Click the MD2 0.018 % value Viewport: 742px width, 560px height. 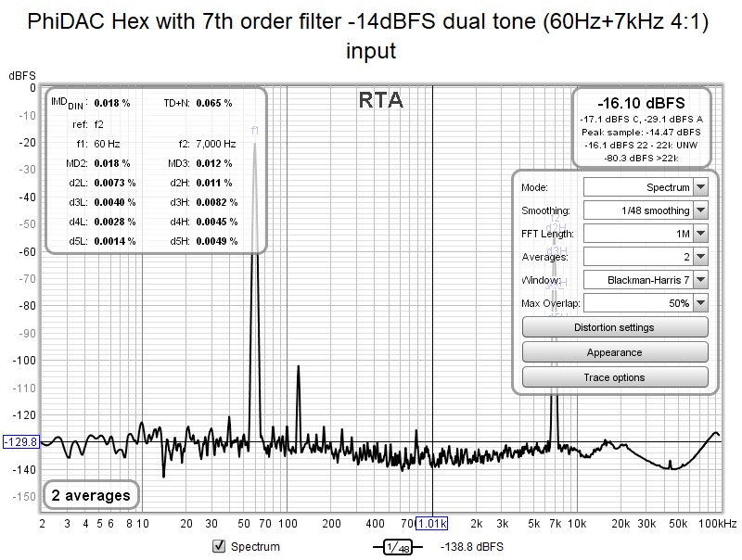tap(111, 163)
